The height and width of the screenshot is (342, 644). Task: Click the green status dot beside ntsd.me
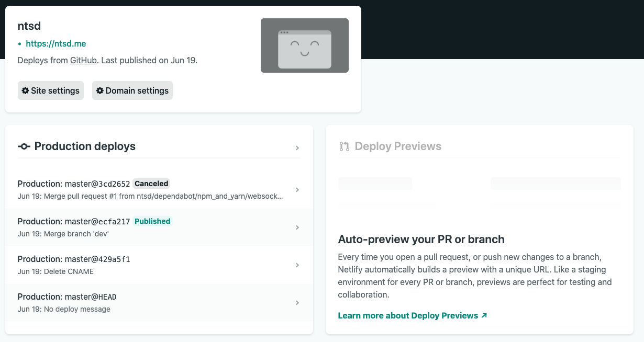point(20,44)
